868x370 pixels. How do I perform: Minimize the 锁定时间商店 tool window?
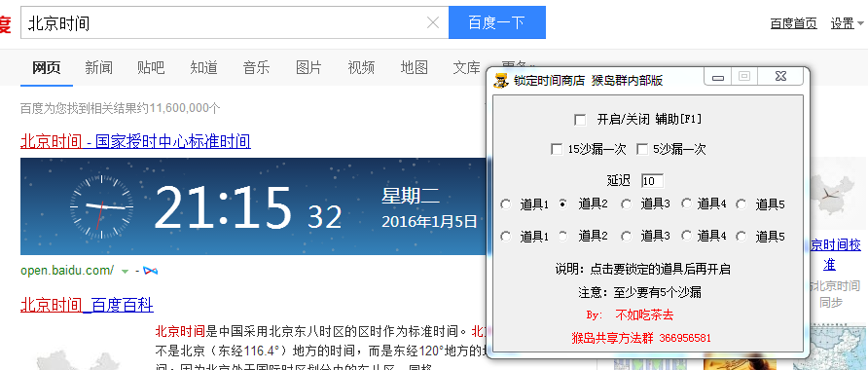[x=718, y=77]
